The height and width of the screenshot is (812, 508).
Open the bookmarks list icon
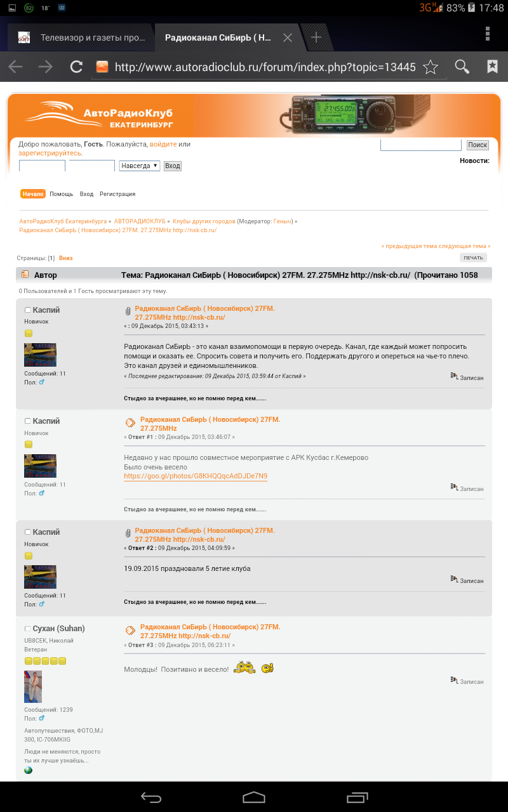coord(492,67)
